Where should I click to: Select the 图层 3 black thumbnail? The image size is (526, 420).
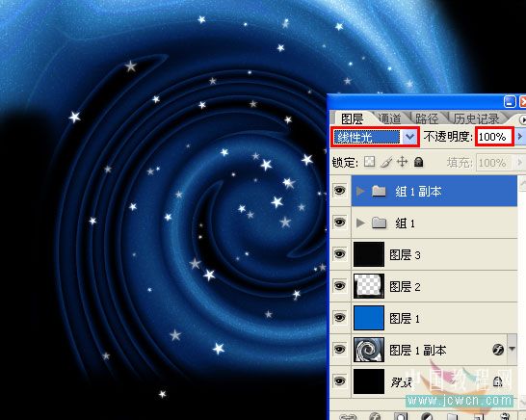369,254
